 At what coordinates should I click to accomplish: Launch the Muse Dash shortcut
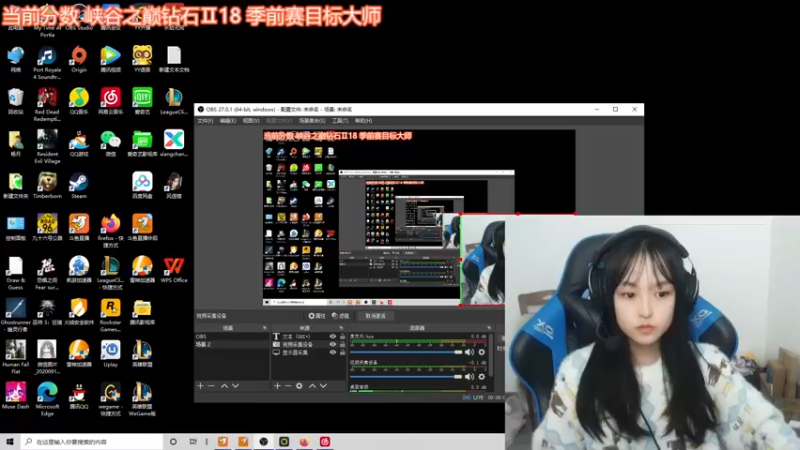[15, 395]
